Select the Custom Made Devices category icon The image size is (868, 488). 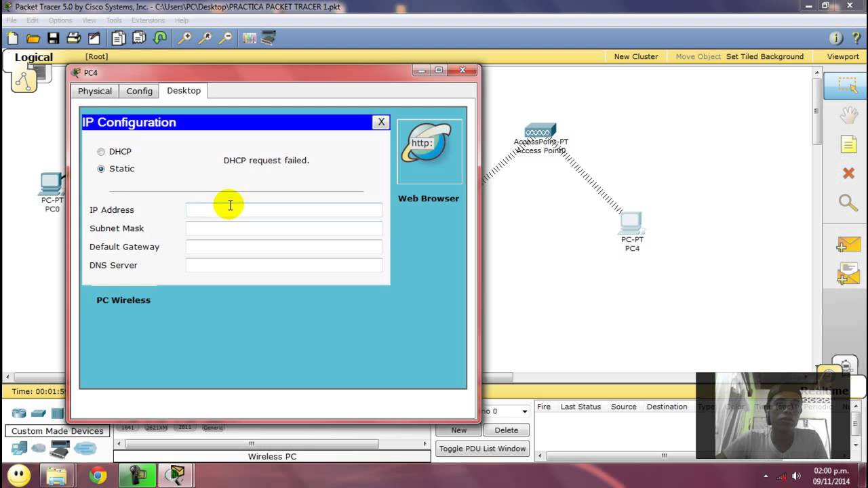[60, 449]
